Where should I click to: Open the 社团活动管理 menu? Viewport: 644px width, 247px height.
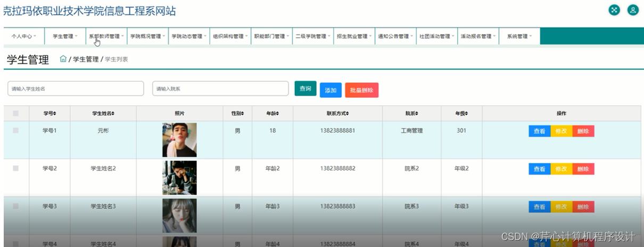(436, 36)
